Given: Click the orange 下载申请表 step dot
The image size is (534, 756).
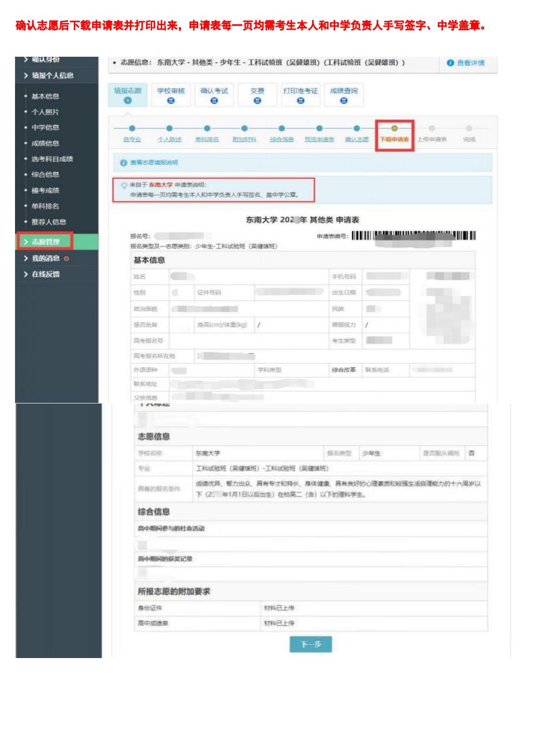Looking at the screenshot, I should 394,129.
